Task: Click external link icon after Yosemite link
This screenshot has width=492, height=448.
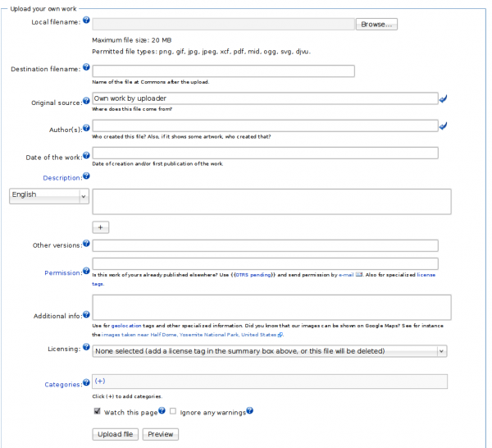Action: click(x=280, y=335)
